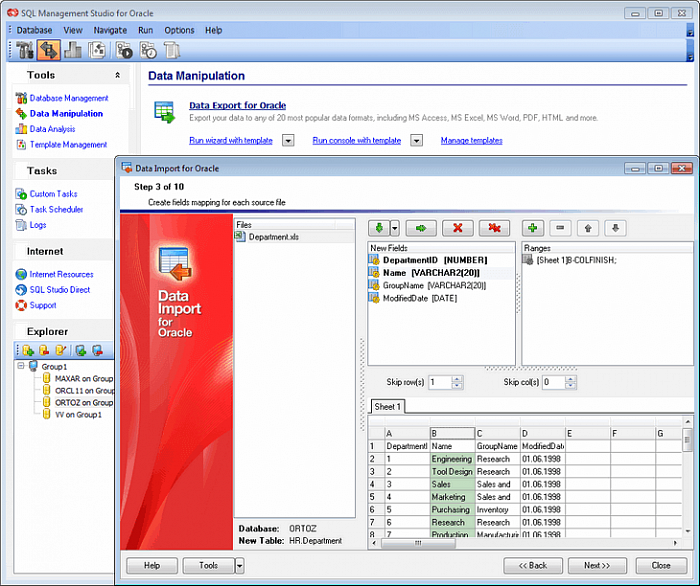The height and width of the screenshot is (586, 700).
Task: Click Data Export for Oracle icon
Action: (x=164, y=112)
